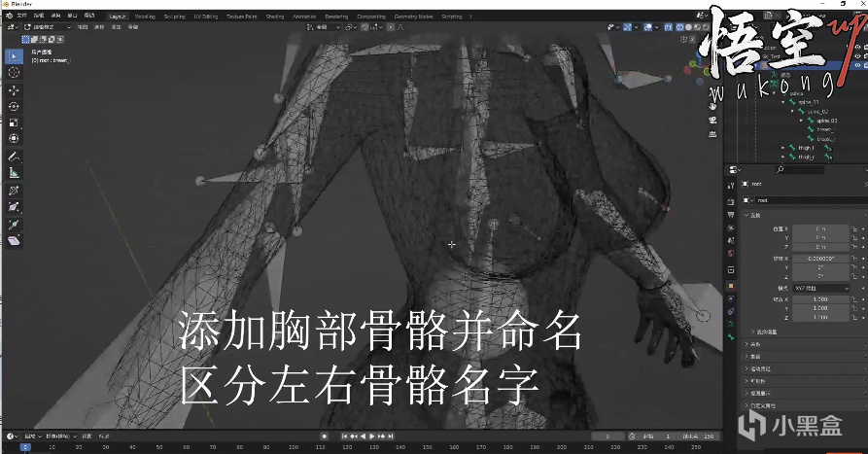Pick the Scale tool in toolbar
Viewport: 868px width, 454px height.
(x=14, y=122)
